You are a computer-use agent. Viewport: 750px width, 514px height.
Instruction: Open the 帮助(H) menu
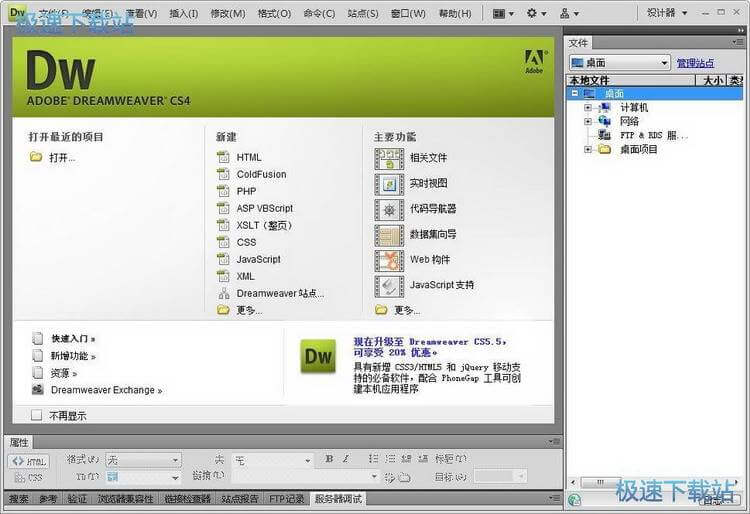tap(455, 13)
